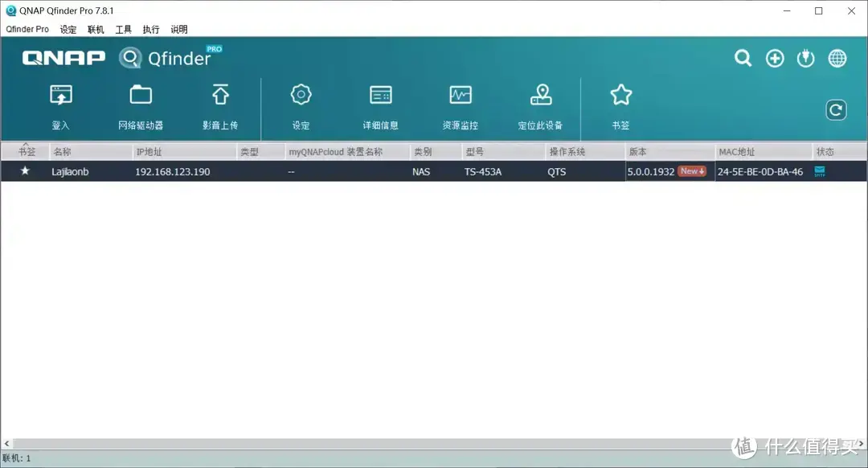Open the 说明 help menu
Image resolution: width=868 pixels, height=468 pixels.
point(178,29)
